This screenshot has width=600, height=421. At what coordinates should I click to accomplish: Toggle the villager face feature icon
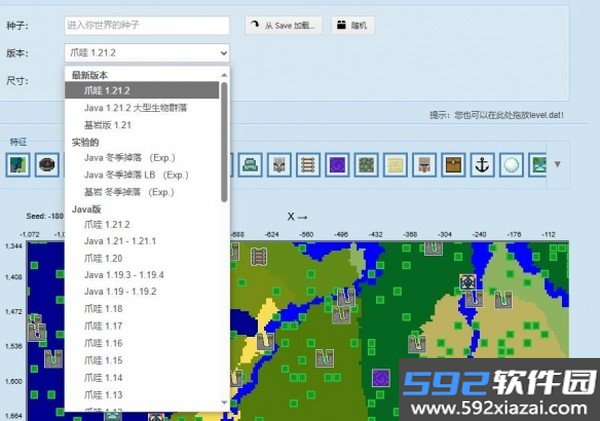(424, 165)
